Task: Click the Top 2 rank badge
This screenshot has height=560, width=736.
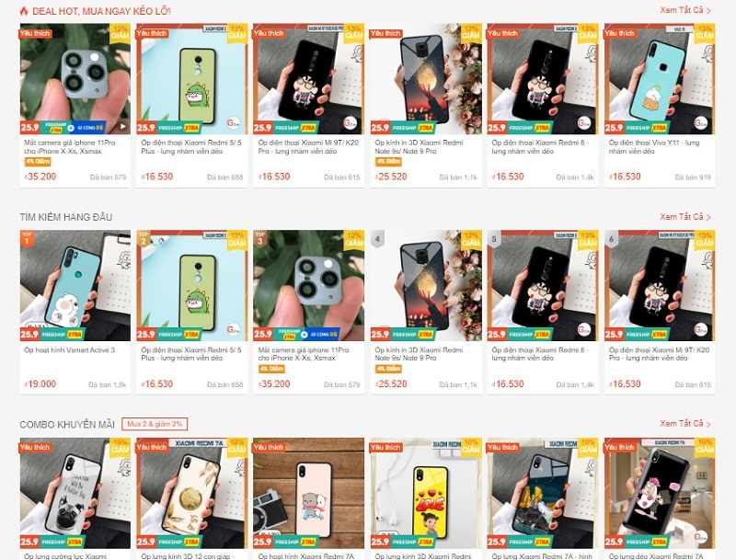Action: coord(144,239)
